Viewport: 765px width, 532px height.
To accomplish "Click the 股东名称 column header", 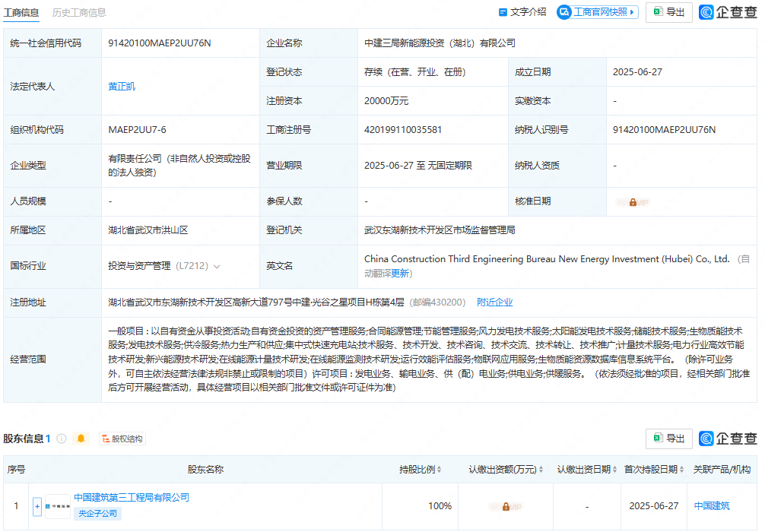I will [x=205, y=470].
